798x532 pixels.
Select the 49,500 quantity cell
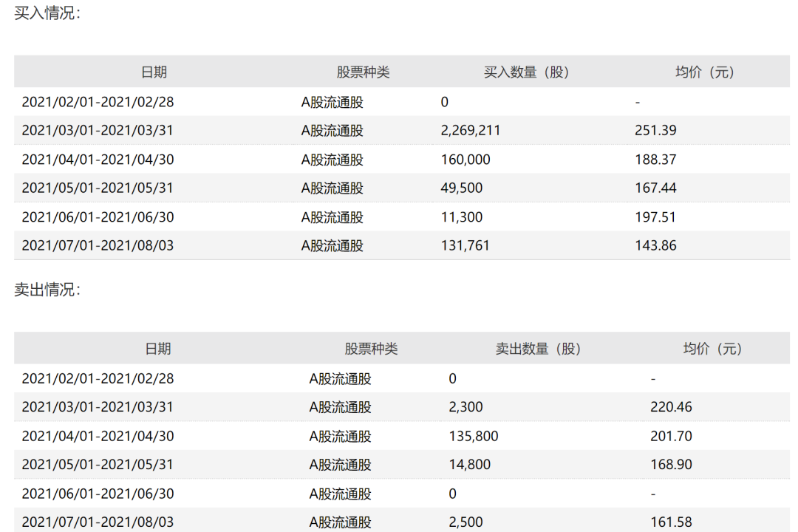click(462, 188)
